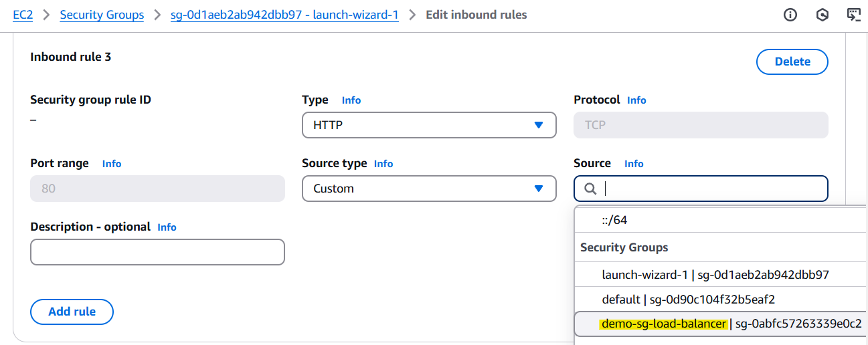The image size is (868, 345).
Task: Delete inbound rule 3
Action: pyautogui.click(x=792, y=62)
